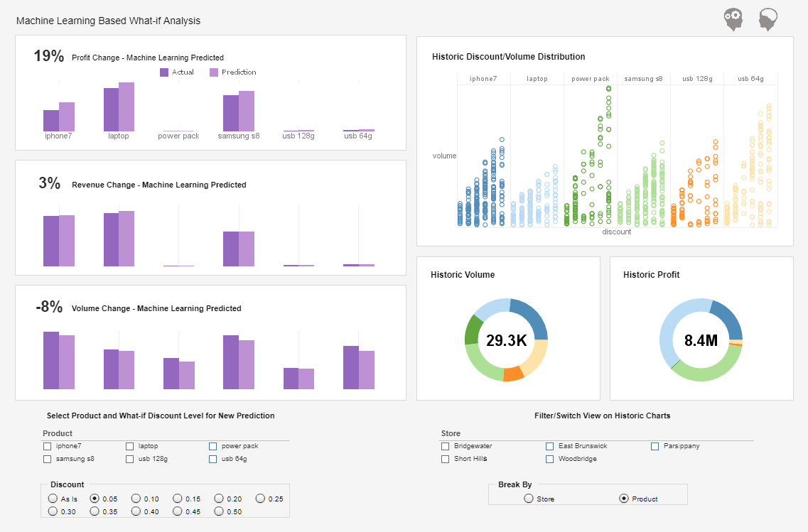Toggle the Prediction legend entry
Image resolution: width=808 pixels, height=532 pixels.
[x=225, y=72]
